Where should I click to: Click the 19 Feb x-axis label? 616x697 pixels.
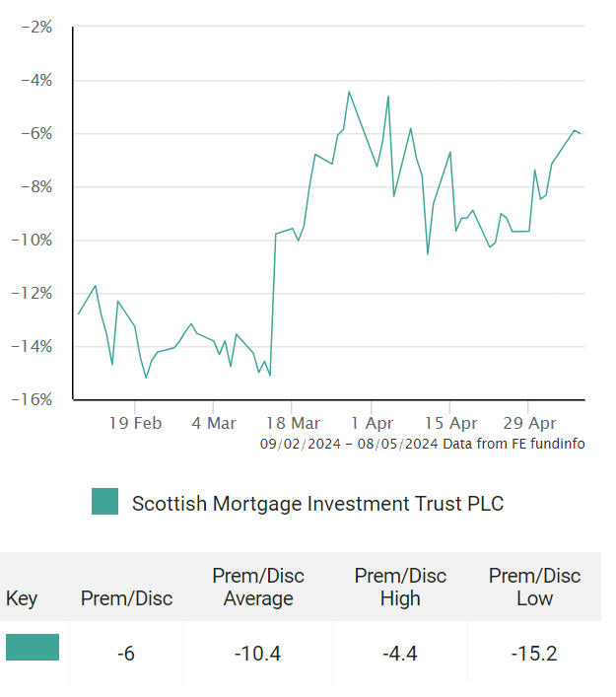(135, 423)
